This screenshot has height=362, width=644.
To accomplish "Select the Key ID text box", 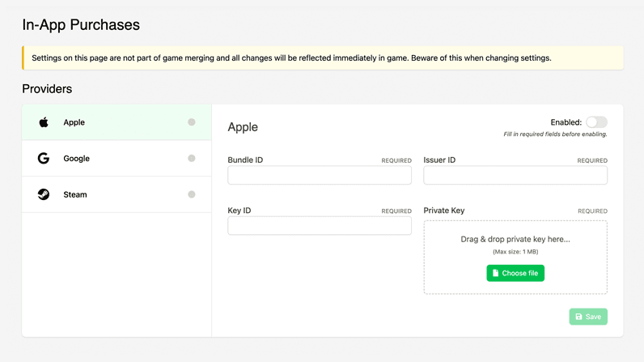I will (x=320, y=226).
